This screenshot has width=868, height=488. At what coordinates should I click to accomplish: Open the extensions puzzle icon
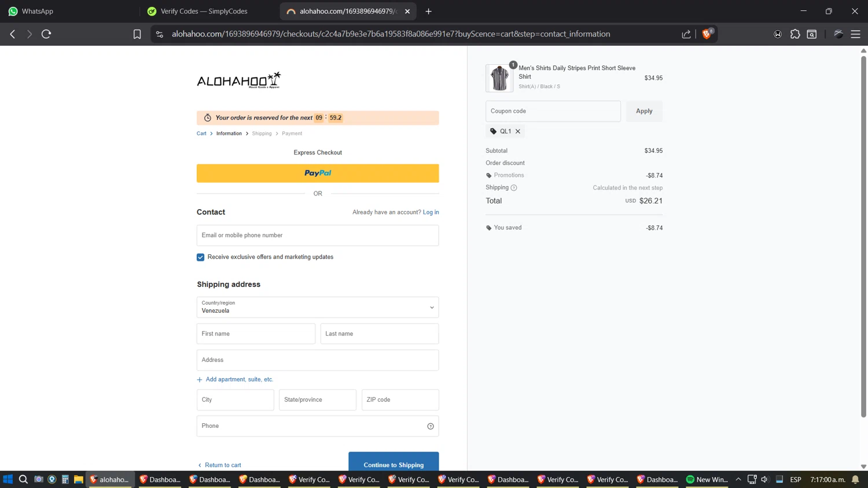pyautogui.click(x=795, y=34)
